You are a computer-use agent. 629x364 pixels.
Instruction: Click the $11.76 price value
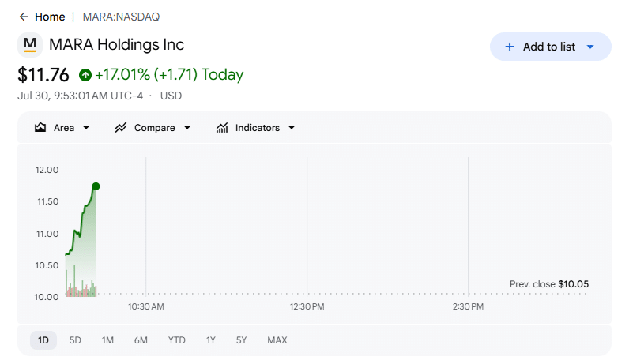pyautogui.click(x=43, y=75)
